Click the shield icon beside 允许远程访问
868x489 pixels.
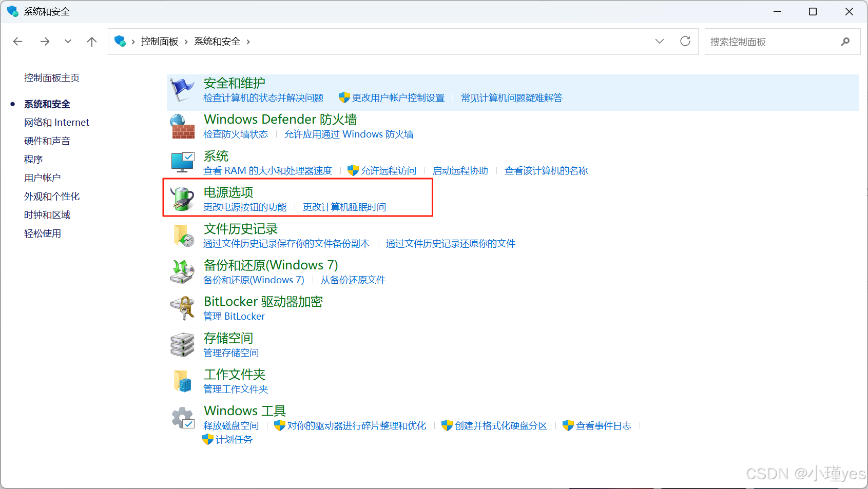coord(353,170)
